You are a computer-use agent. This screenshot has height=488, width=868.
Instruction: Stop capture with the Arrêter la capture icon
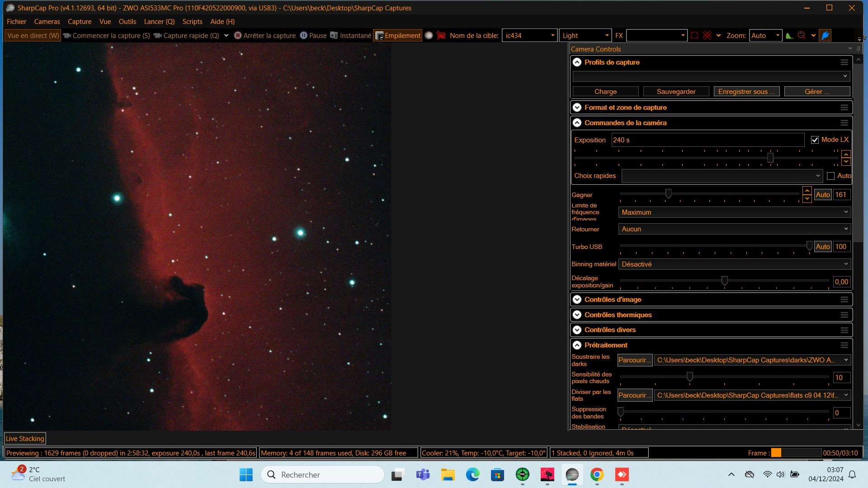point(238,36)
